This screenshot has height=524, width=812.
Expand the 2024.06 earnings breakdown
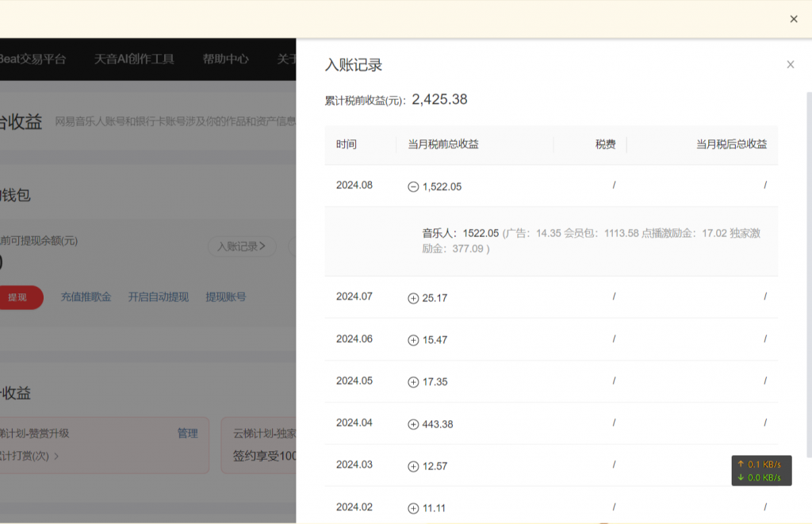[x=413, y=339]
